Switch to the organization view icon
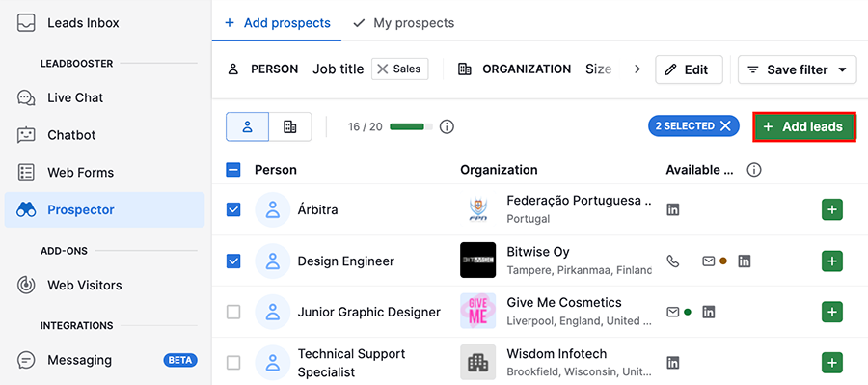Image resolution: width=868 pixels, height=385 pixels. (290, 126)
